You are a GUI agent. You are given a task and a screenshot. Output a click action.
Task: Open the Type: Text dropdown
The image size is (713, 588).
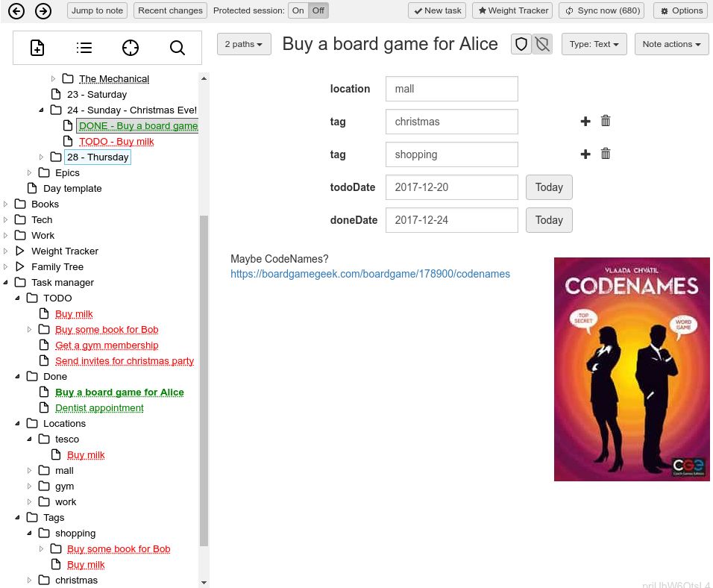[x=594, y=44]
